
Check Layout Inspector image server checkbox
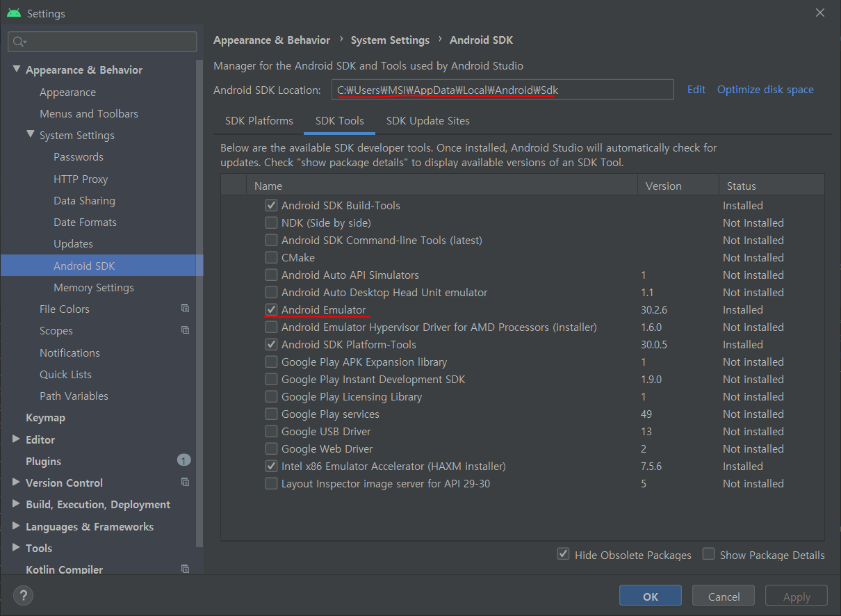[x=271, y=483]
